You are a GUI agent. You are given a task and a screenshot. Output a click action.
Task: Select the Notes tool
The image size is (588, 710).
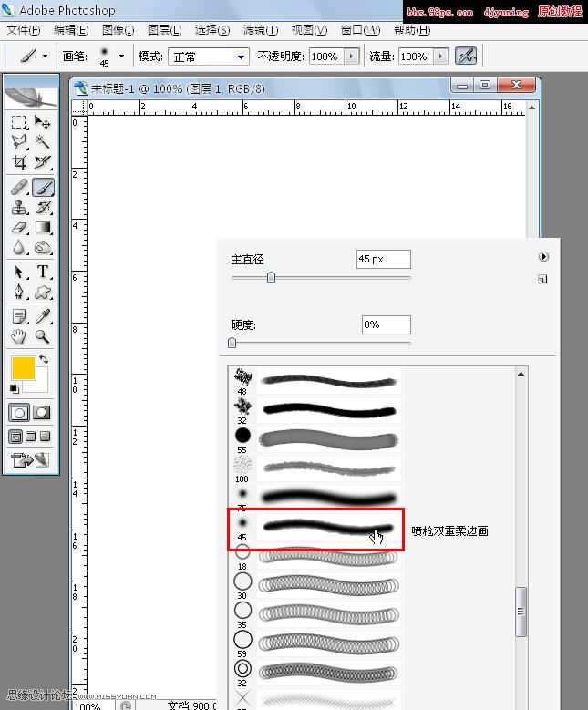(19, 316)
